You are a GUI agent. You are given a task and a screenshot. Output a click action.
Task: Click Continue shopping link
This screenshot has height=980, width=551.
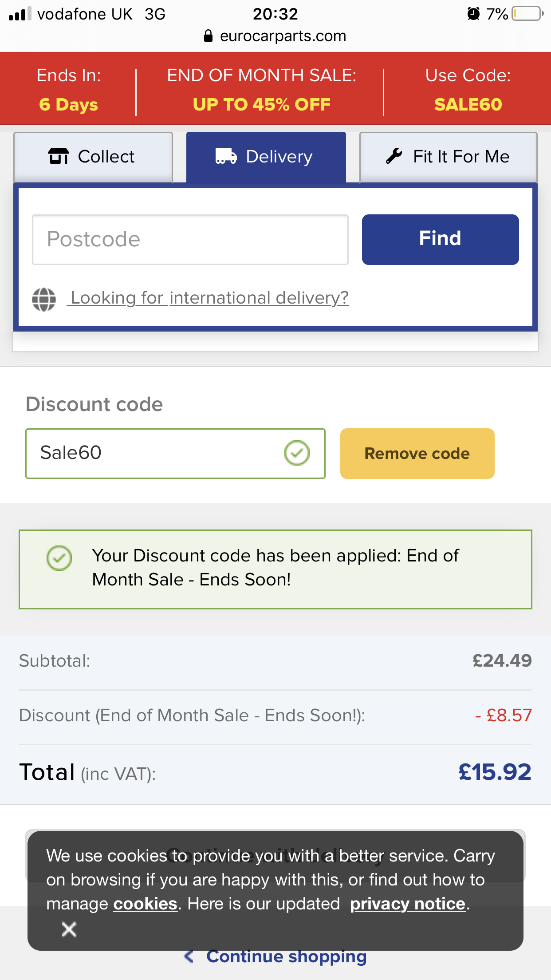287,957
